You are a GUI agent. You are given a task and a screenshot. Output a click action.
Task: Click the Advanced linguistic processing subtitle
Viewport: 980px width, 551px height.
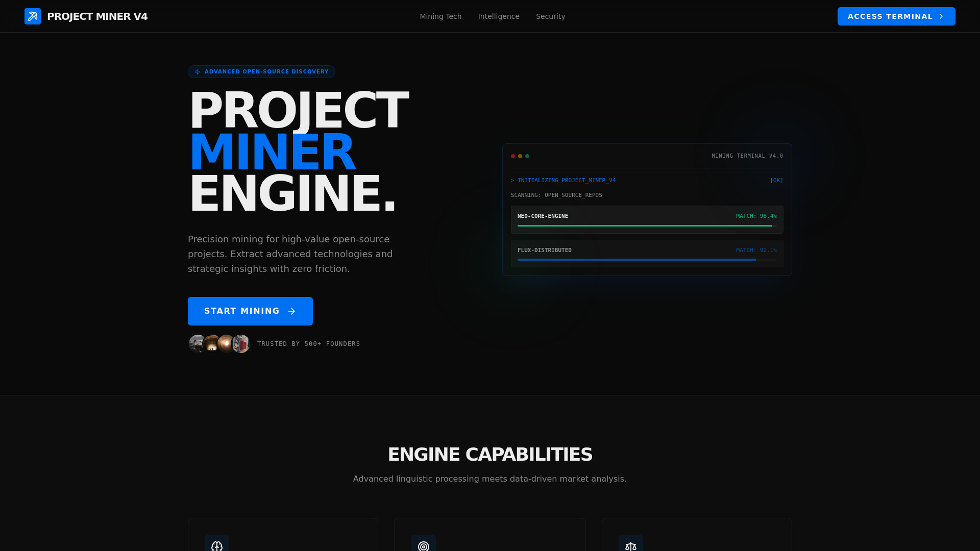[x=490, y=479]
